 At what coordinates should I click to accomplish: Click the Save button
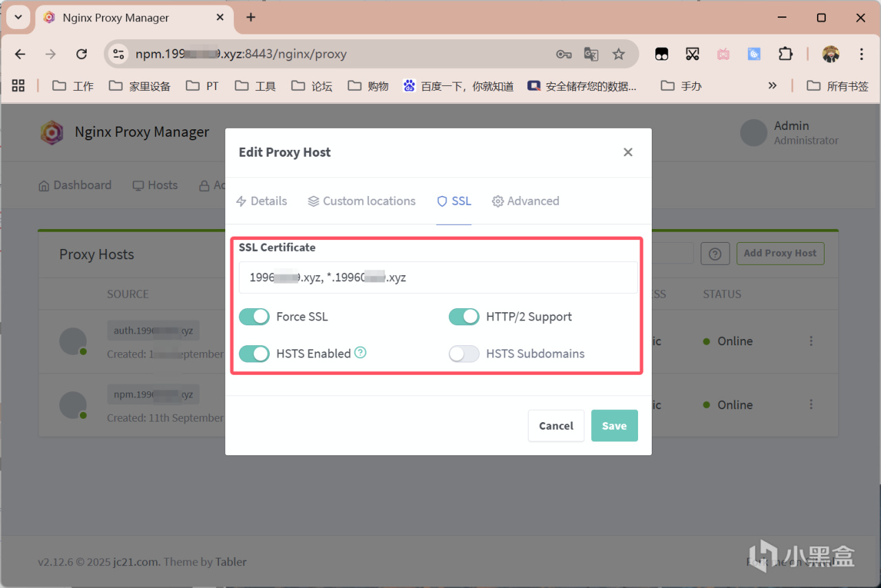click(615, 426)
